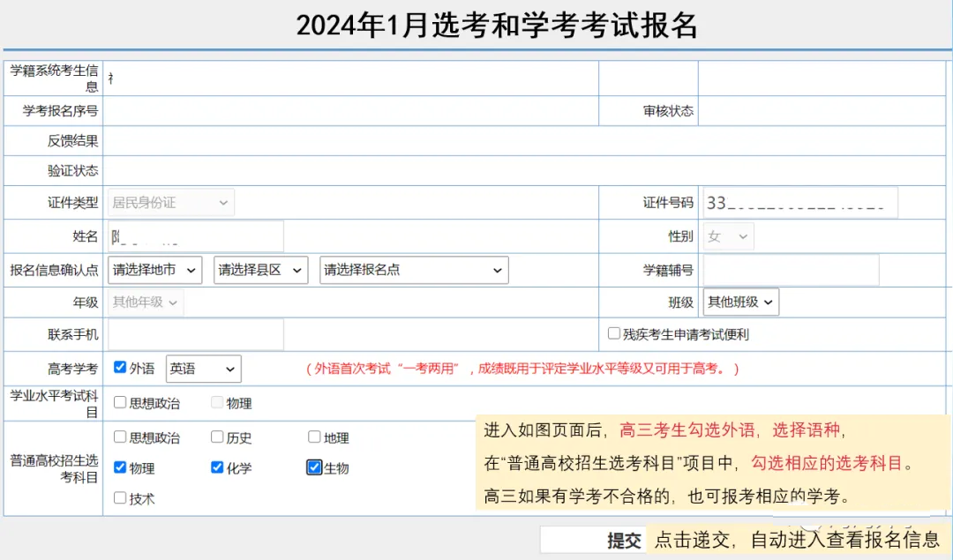Tick the 历史 checkbox
953x560 pixels.
217,437
